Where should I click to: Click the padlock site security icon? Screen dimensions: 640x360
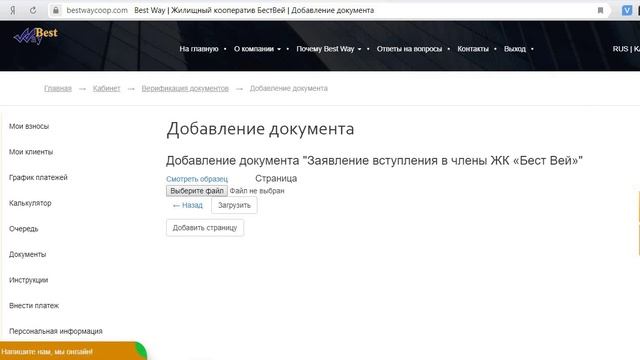[x=56, y=11]
